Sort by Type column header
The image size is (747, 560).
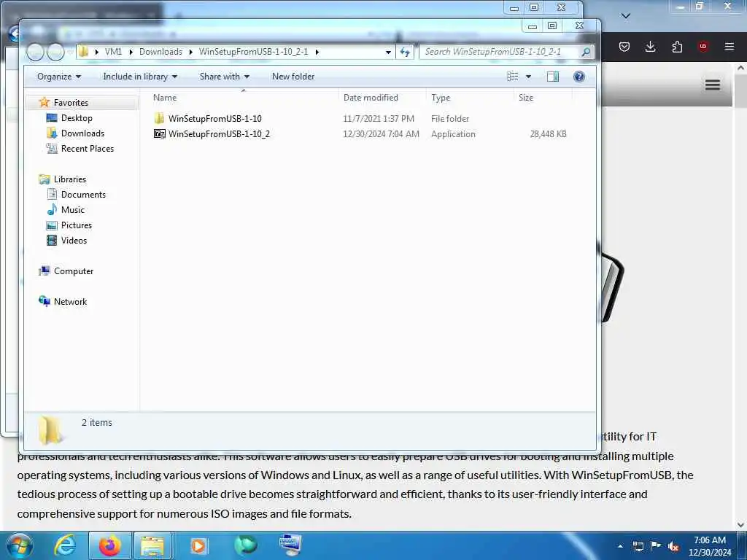471,98
